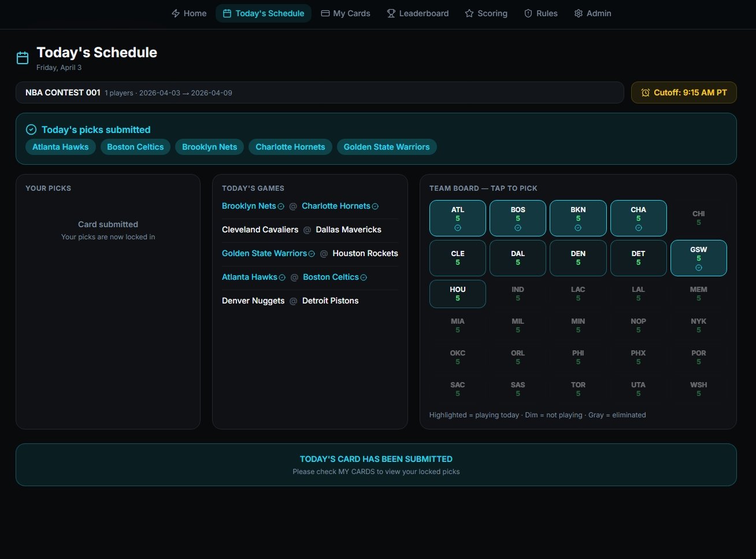Open the My Cards tab

point(346,13)
